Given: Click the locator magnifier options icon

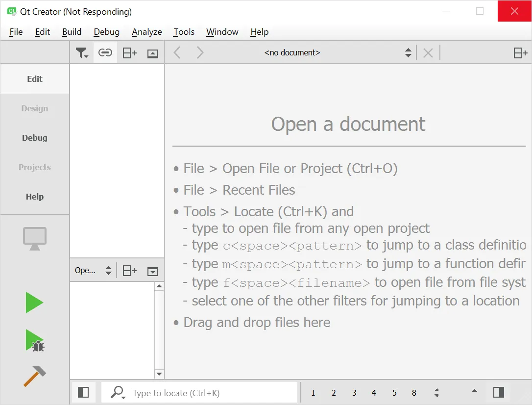Looking at the screenshot, I should [x=118, y=392].
